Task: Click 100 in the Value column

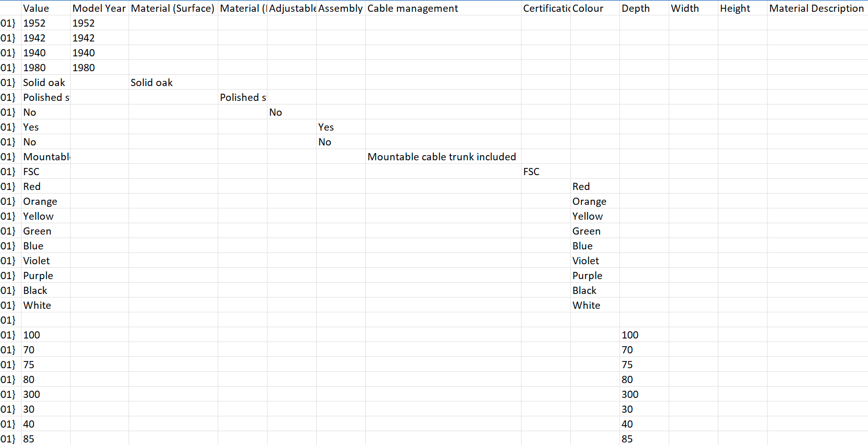Action: click(45, 335)
